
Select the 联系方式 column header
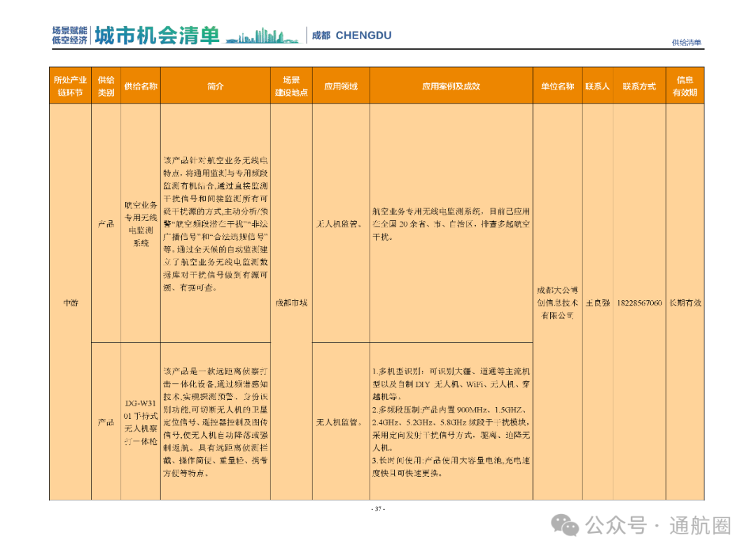(639, 86)
